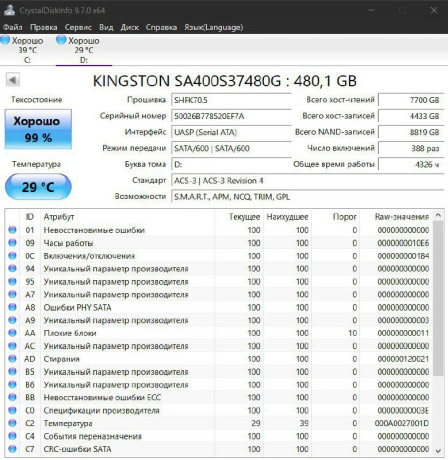Screen dimensions: 448x460
Task: Click the scroll down arrow of attribute list
Action: click(x=438, y=451)
